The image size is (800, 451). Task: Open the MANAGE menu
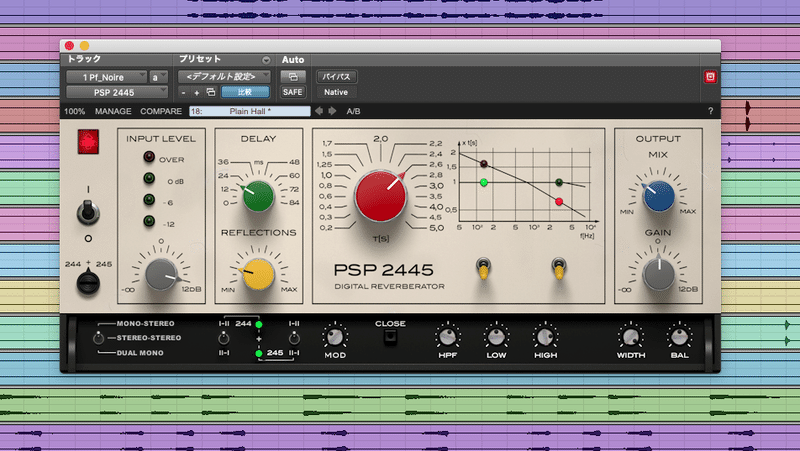tap(113, 111)
